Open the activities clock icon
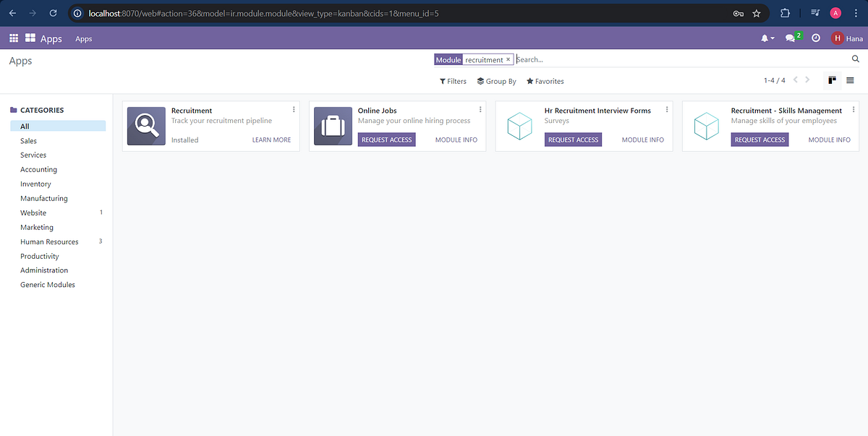Screen dimensions: 868x436 [x=815, y=38]
